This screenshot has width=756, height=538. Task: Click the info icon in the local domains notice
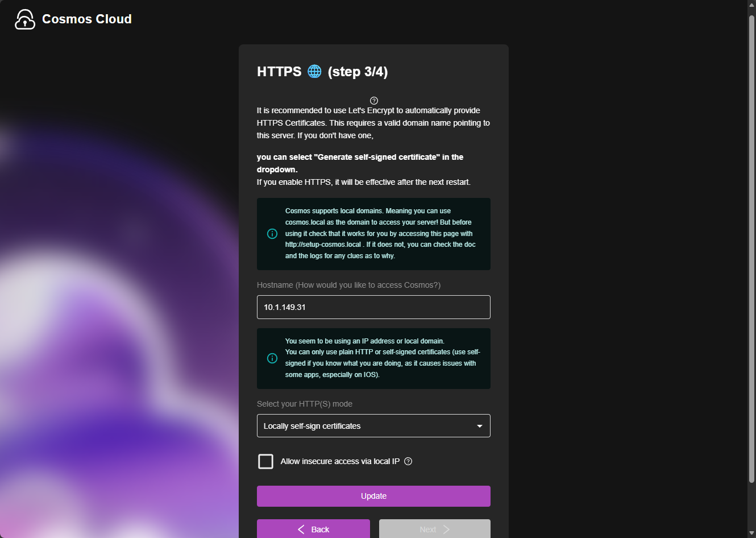pos(272,234)
